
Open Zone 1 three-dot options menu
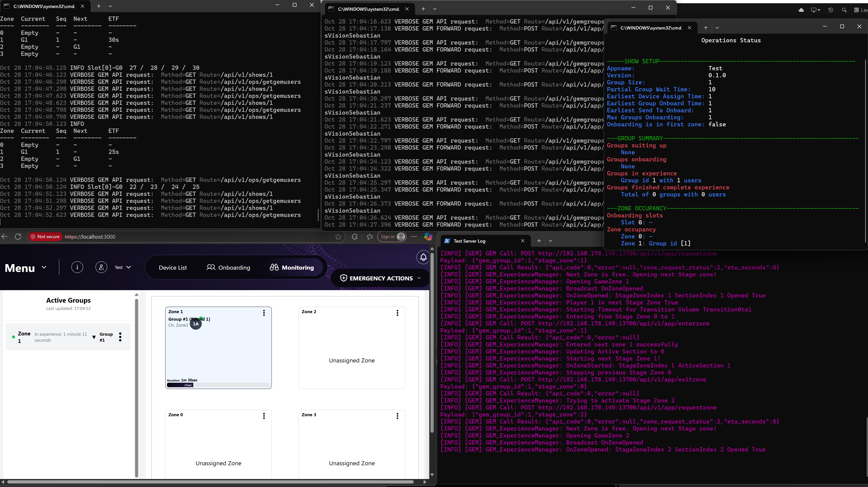[x=264, y=313]
